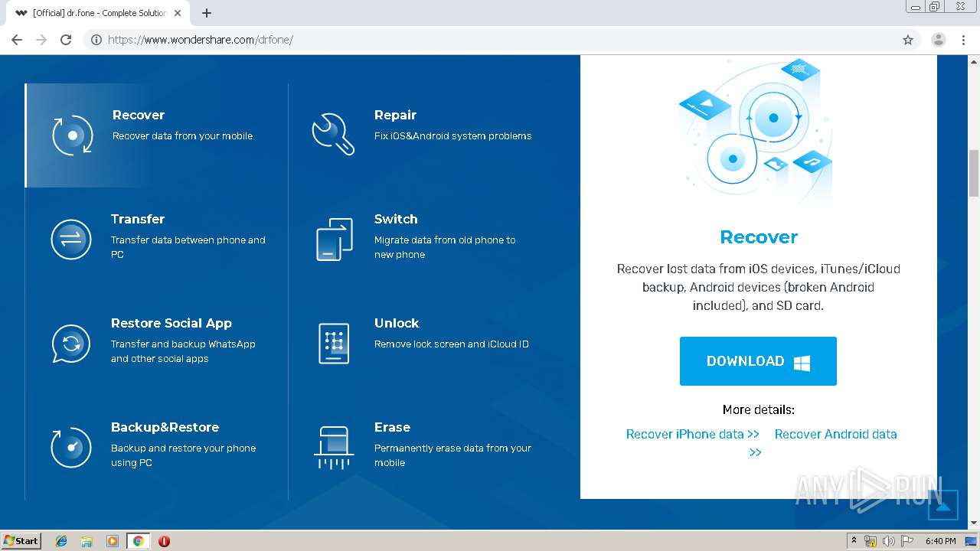The width and height of the screenshot is (980, 551).
Task: Select the Unlock pattern icon
Action: [x=334, y=343]
